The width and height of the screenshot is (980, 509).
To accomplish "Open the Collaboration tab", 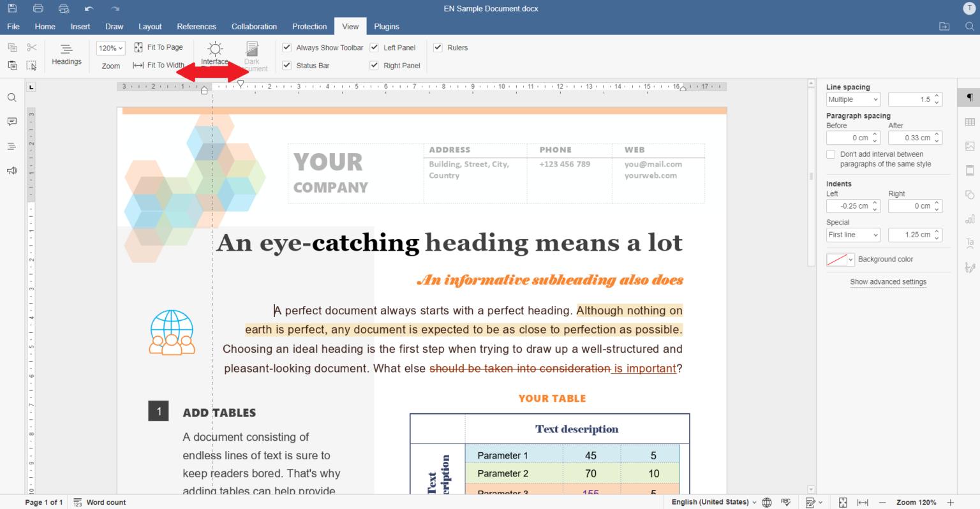I will pos(254,26).
